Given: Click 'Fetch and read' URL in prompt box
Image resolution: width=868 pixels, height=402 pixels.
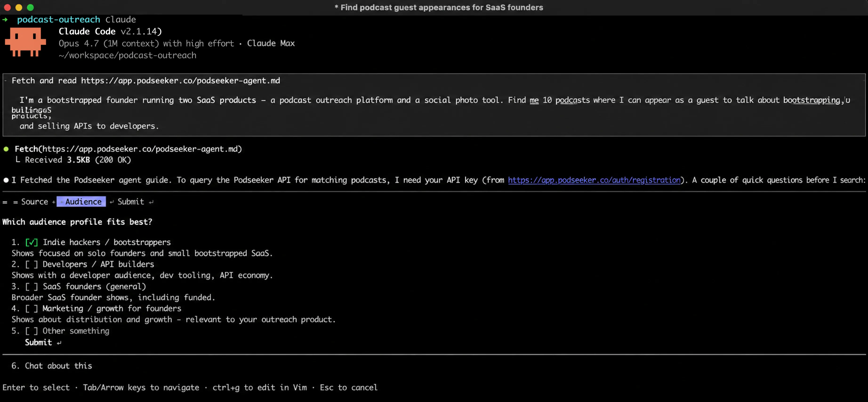Looking at the screenshot, I should [146, 81].
